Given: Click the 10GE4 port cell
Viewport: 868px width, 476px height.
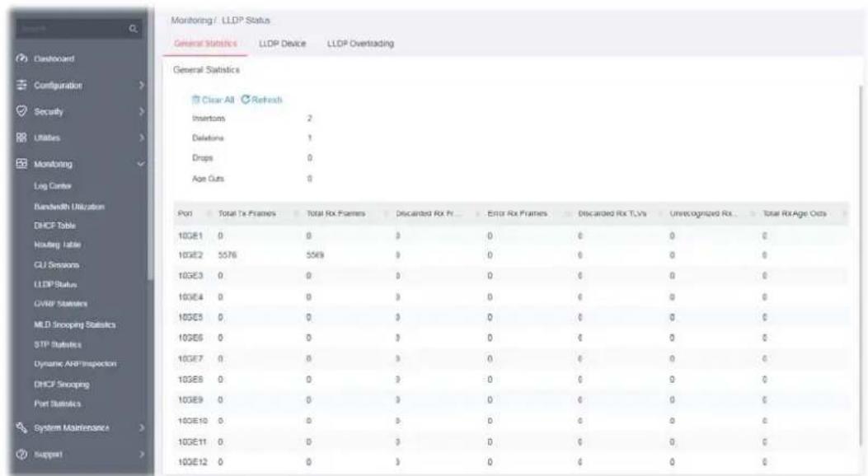Looking at the screenshot, I should pyautogui.click(x=190, y=296).
